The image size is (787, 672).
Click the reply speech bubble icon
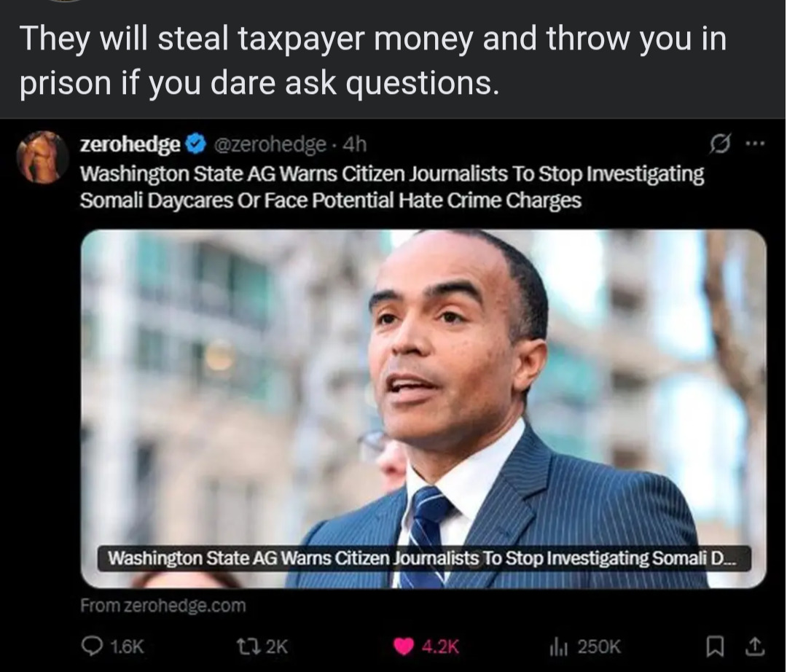click(x=92, y=646)
